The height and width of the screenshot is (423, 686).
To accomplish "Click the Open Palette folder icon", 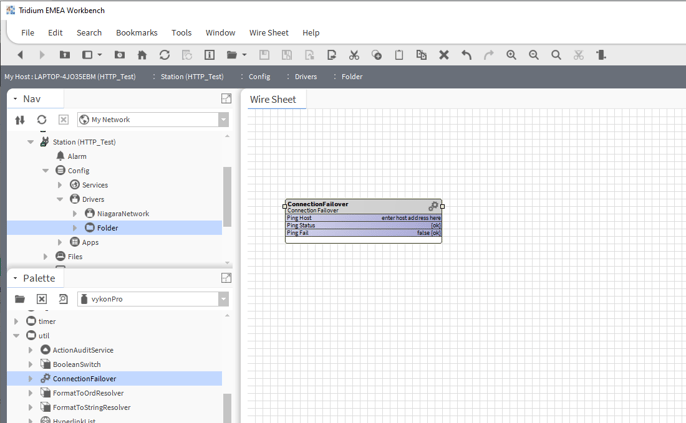I will [x=20, y=299].
